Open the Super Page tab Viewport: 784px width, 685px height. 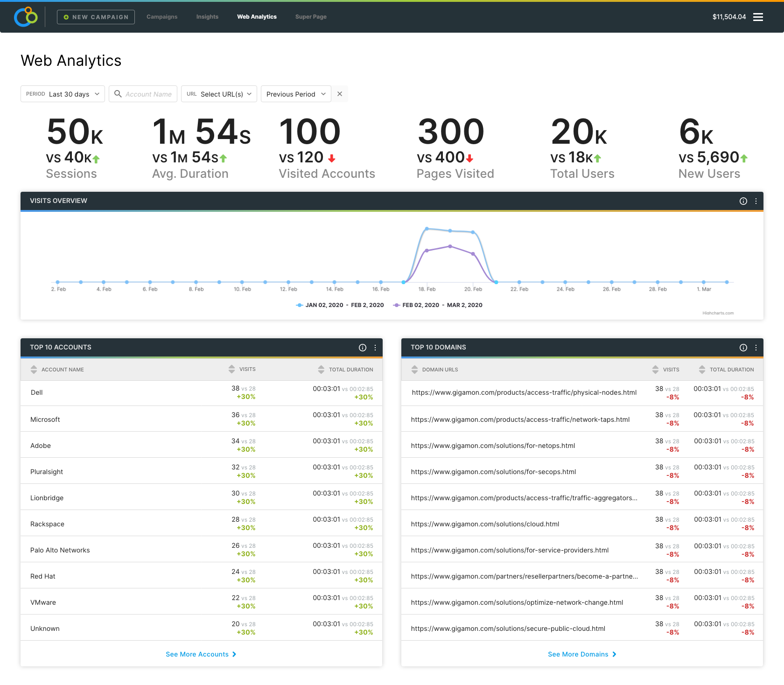click(x=311, y=17)
